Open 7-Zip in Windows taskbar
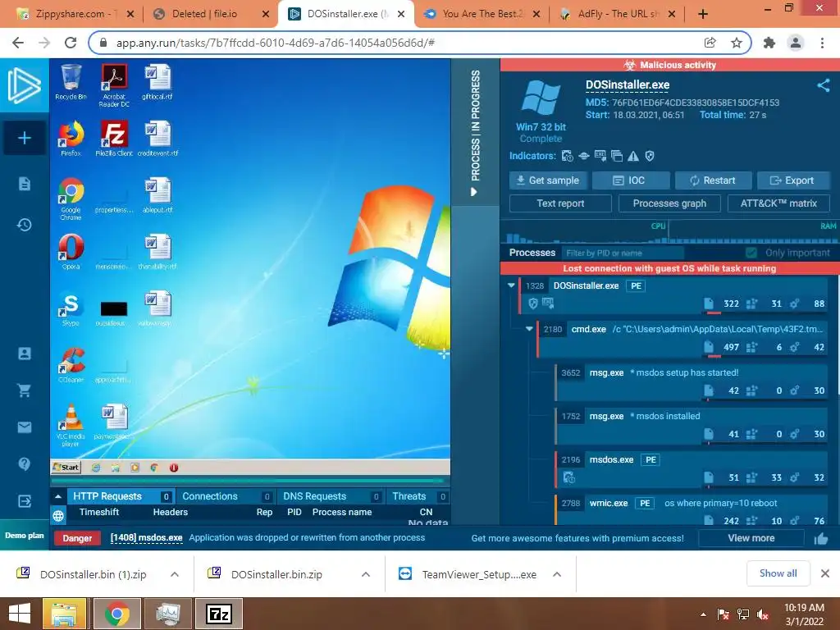 coord(218,614)
